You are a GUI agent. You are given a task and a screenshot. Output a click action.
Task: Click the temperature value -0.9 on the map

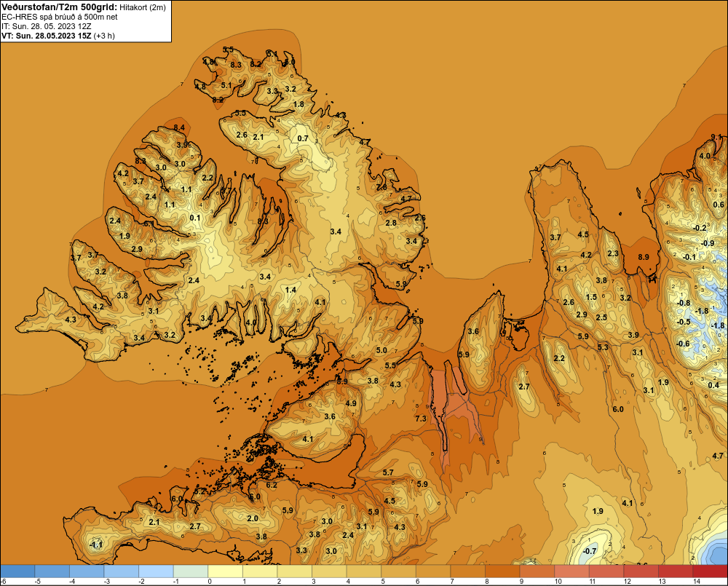coord(708,243)
